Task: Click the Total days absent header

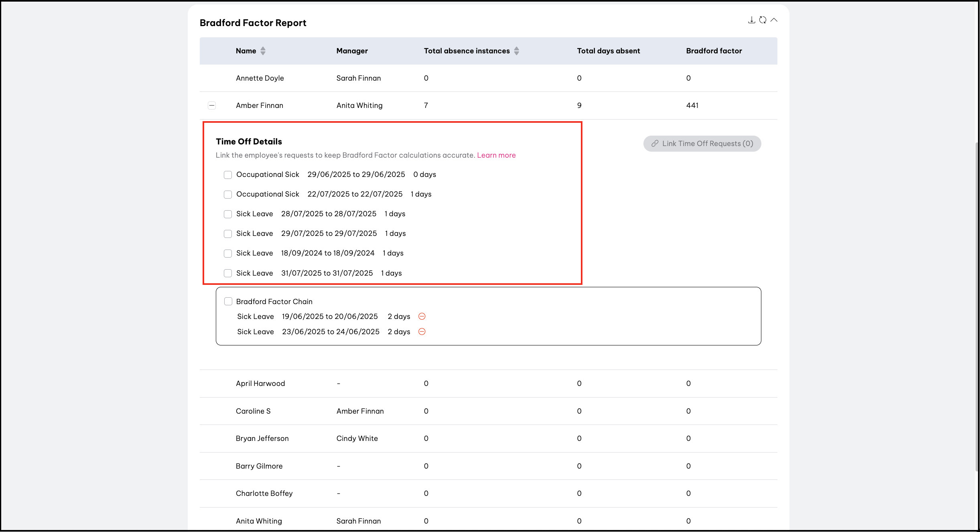Action: point(608,51)
